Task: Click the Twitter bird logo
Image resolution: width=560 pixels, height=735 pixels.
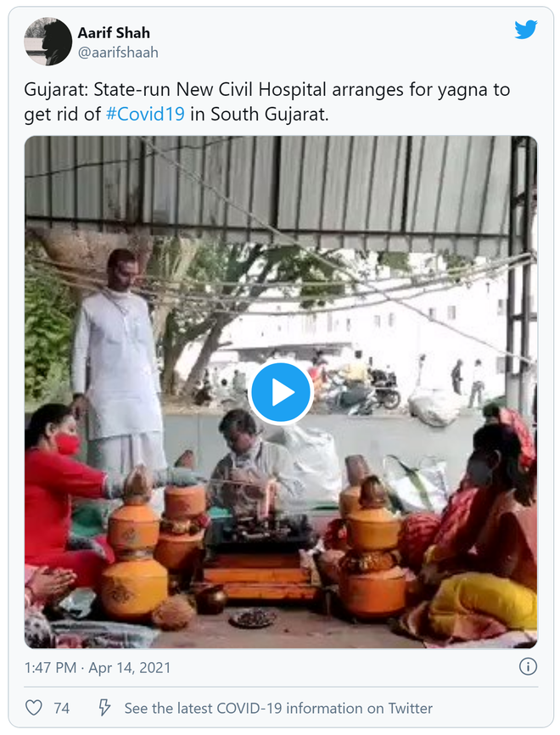Action: pyautogui.click(x=526, y=30)
